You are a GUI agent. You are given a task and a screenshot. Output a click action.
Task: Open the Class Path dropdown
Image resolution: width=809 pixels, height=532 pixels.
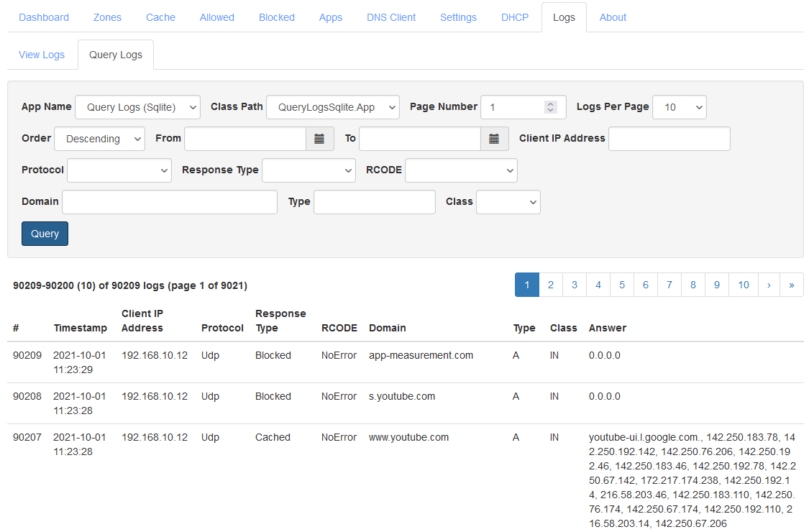(332, 106)
